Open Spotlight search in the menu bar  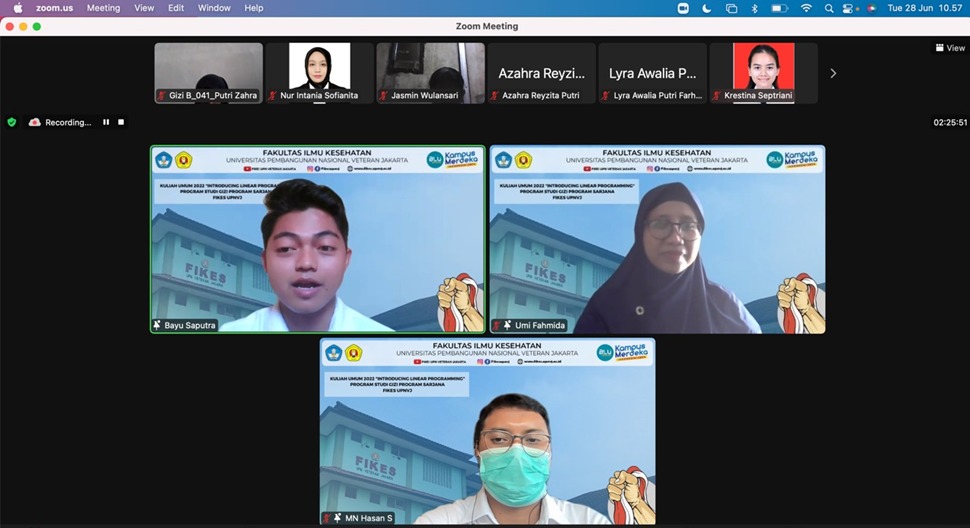pos(829,8)
